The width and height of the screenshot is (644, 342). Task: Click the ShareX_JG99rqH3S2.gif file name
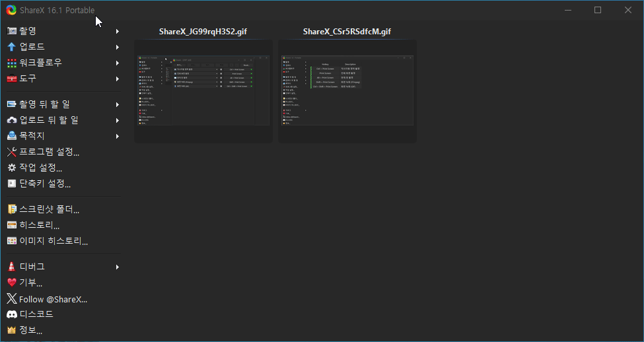point(203,32)
